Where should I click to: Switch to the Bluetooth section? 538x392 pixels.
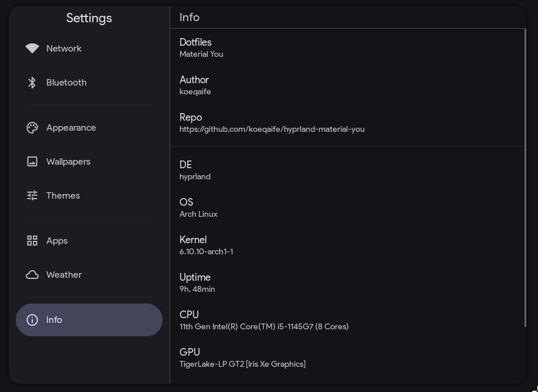coord(66,83)
